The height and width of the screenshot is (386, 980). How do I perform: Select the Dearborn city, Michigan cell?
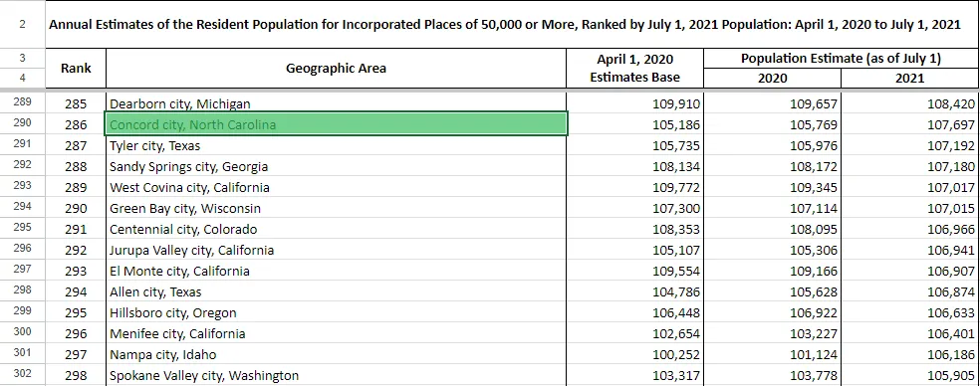pyautogui.click(x=337, y=103)
